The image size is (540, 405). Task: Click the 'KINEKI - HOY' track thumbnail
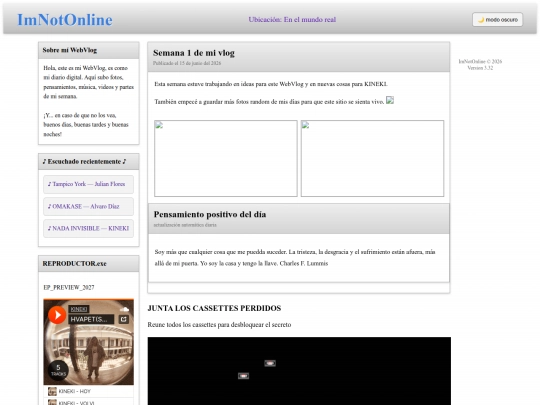point(52,391)
